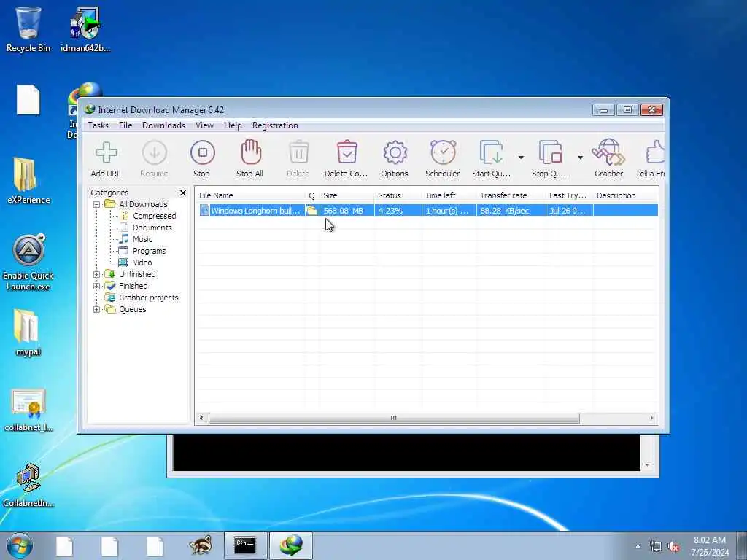
Task: Expand the Unfinished category node
Action: (97, 274)
